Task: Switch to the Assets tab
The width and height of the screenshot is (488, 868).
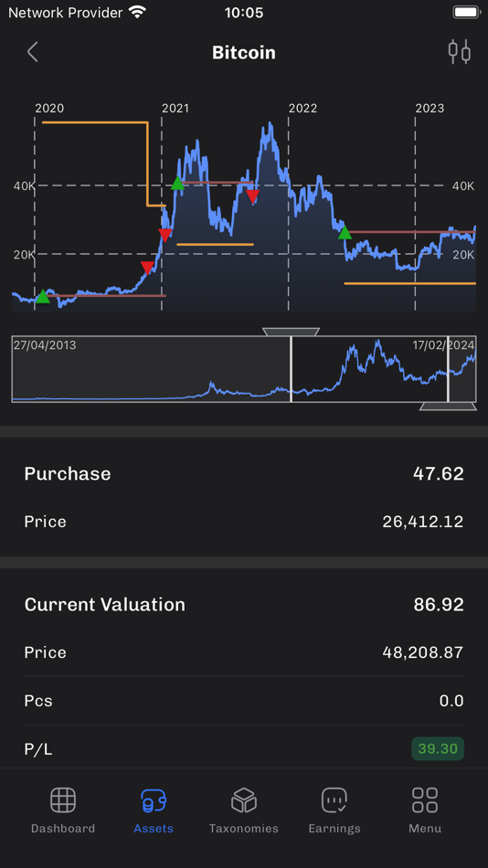Action: [154, 810]
